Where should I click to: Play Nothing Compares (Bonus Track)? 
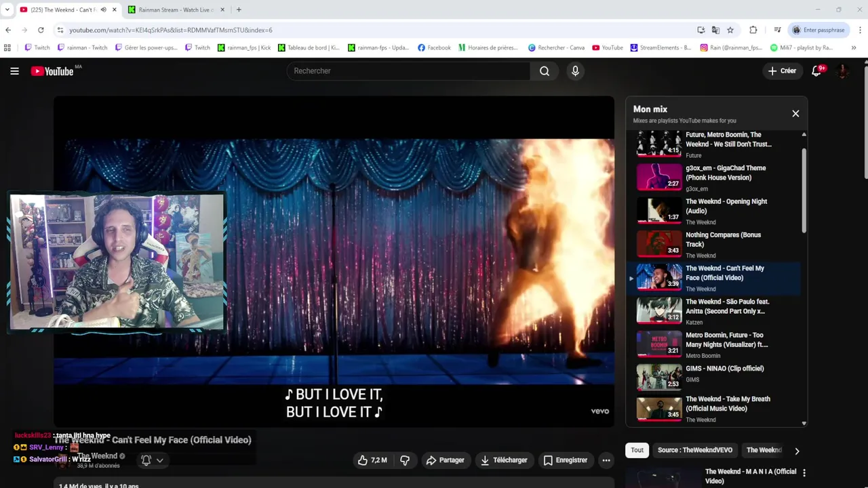[x=715, y=244]
